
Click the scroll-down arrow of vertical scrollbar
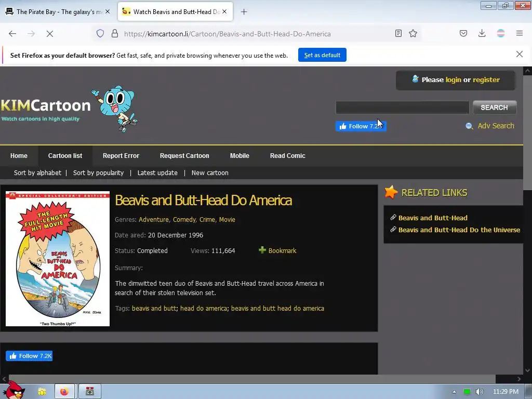[x=527, y=370]
